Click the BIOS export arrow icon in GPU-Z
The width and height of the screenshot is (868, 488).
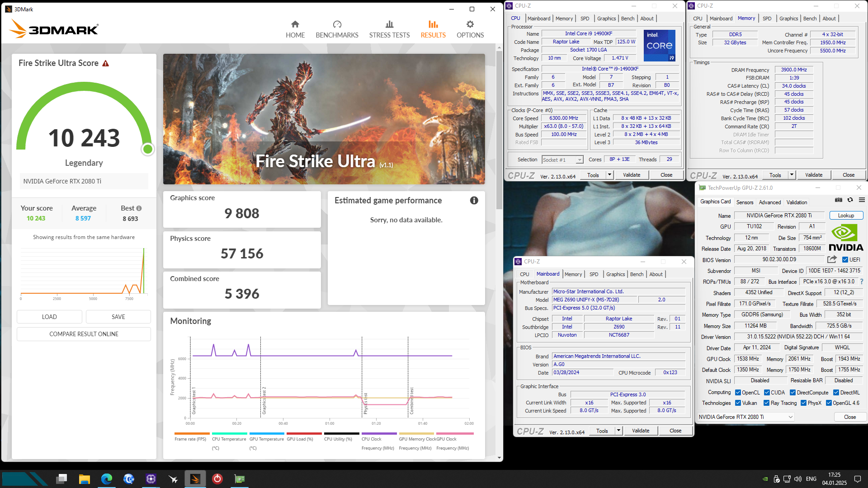pyautogui.click(x=832, y=259)
